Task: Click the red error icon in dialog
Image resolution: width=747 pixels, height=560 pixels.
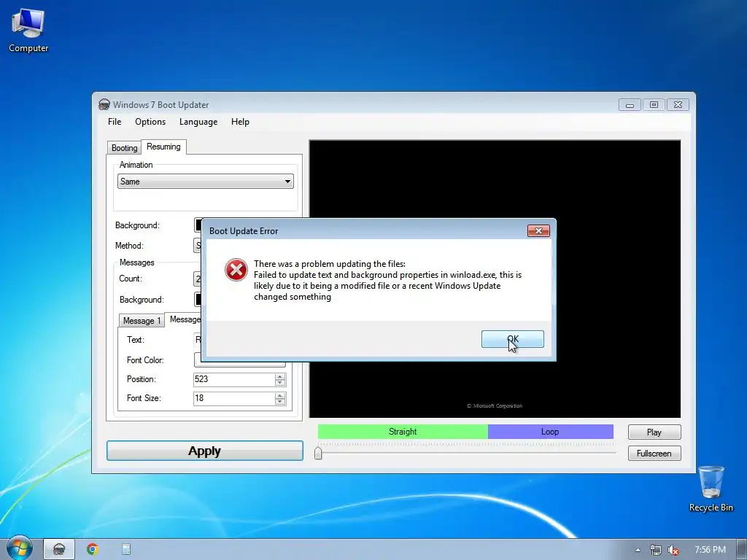Action: [236, 270]
